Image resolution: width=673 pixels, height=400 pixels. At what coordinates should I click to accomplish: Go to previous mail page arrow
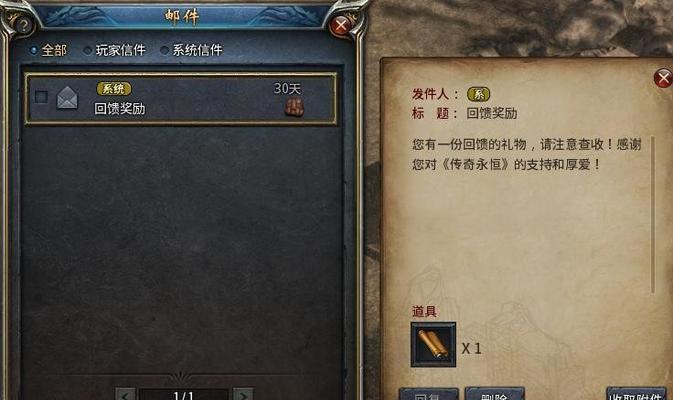(x=125, y=394)
